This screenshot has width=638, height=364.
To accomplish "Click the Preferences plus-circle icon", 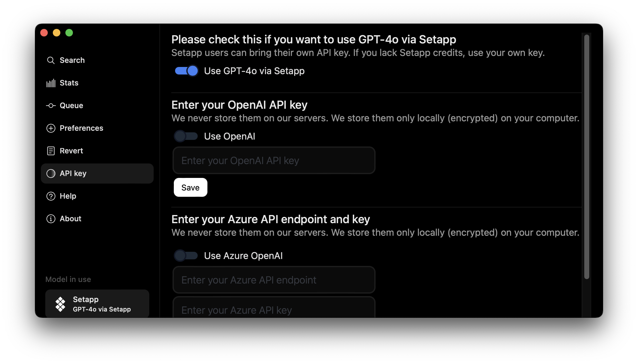I will pos(51,128).
